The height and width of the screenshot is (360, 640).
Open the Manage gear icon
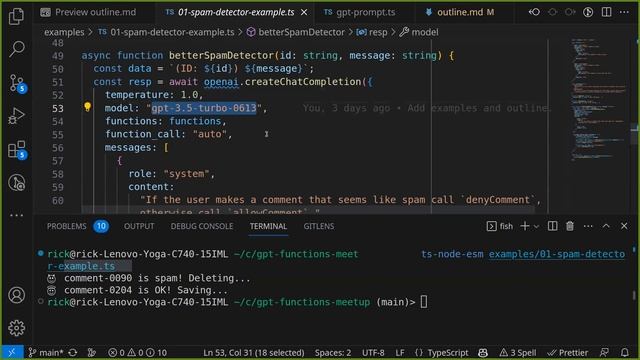16,327
